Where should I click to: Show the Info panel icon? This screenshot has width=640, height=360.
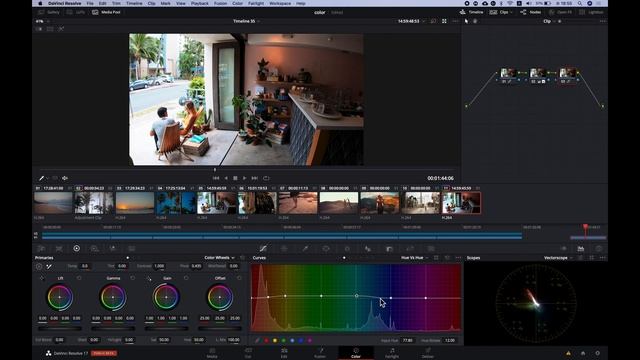pyautogui.click(x=598, y=248)
